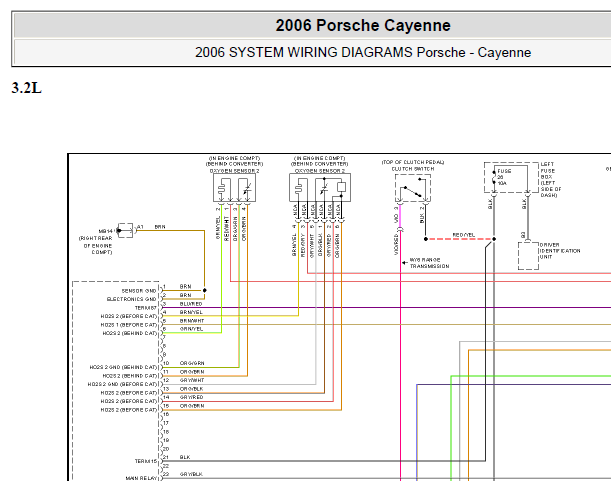The image size is (611, 481).
Task: Click the 'ORG/BRN' wire label at pin 15
Action: [x=192, y=406]
